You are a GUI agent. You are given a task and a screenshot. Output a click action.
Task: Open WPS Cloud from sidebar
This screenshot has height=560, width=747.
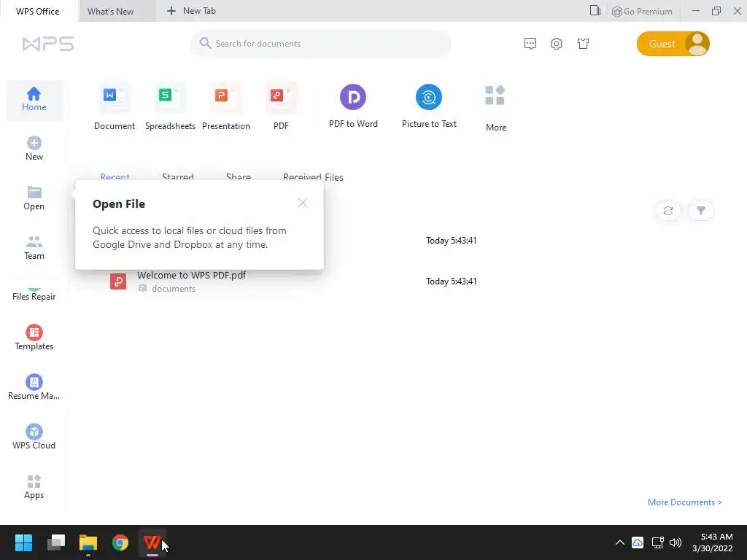click(34, 437)
